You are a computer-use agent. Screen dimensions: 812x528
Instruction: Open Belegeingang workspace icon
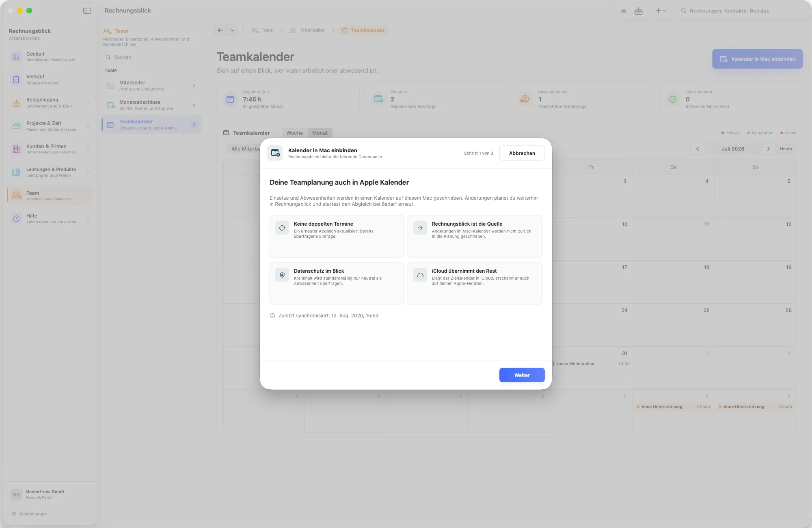tap(16, 103)
